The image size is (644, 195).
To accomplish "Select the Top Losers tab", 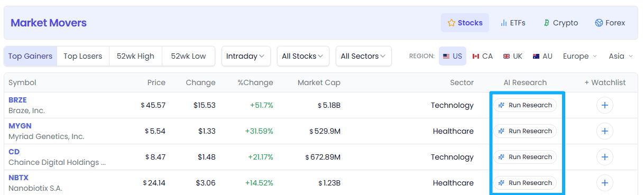I will [83, 56].
